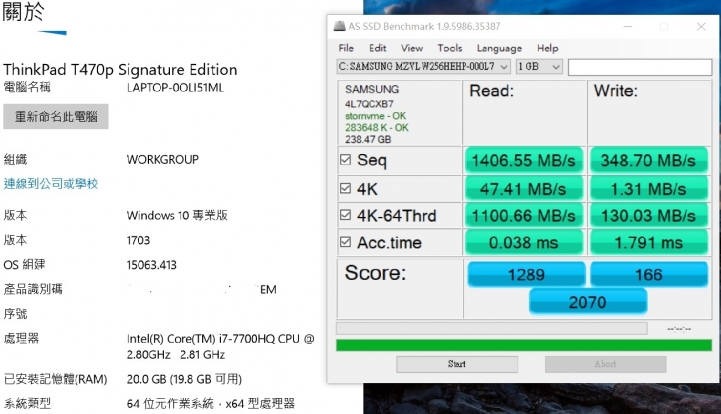Click the 283648 K - OK alignment status
Screen dimensions: 721x414
377,127
